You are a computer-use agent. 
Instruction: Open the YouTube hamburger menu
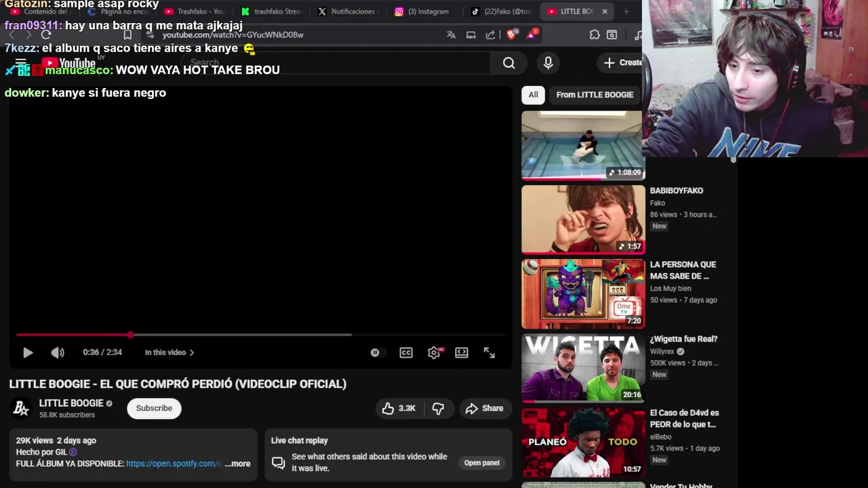20,64
